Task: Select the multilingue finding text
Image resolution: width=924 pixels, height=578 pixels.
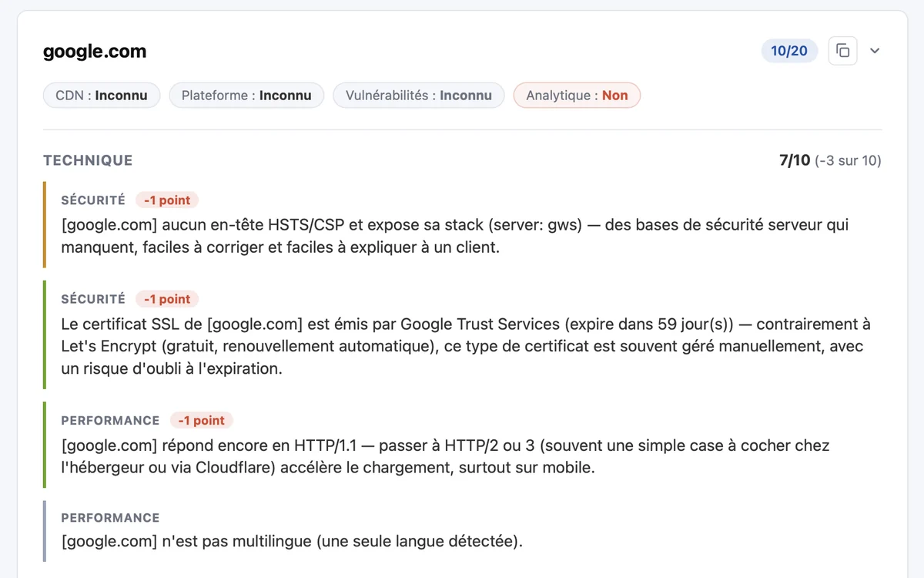Action: [292, 541]
